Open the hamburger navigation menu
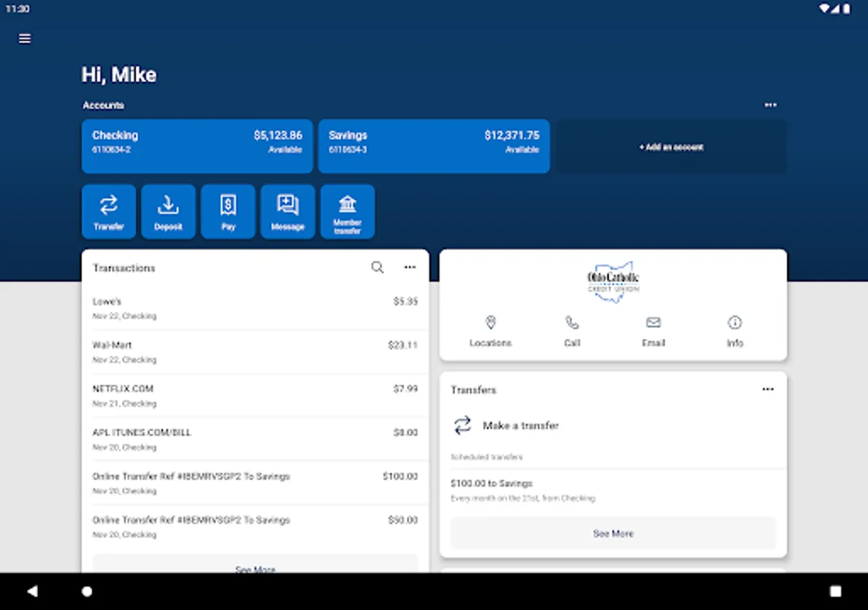 [25, 39]
